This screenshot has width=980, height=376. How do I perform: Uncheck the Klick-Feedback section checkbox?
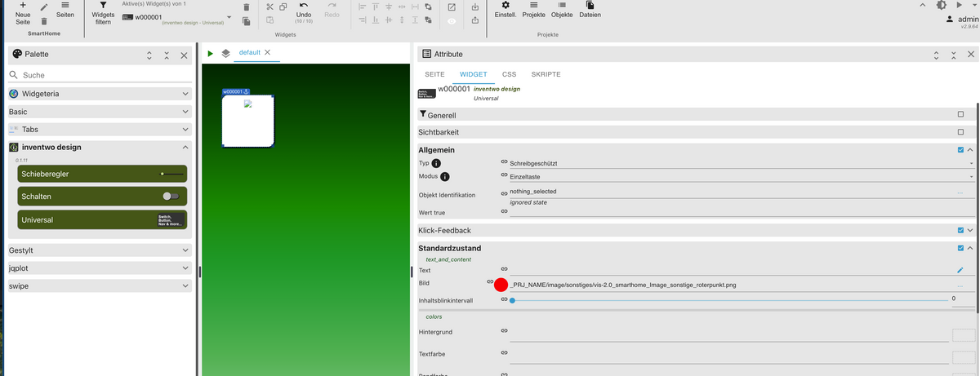[960, 231]
